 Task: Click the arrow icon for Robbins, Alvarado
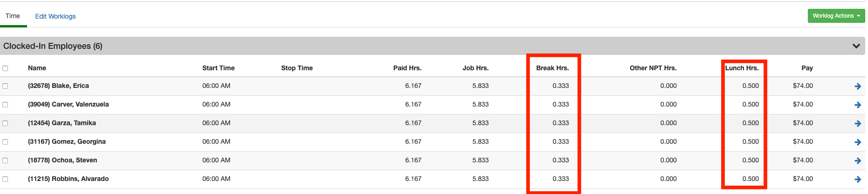(857, 179)
